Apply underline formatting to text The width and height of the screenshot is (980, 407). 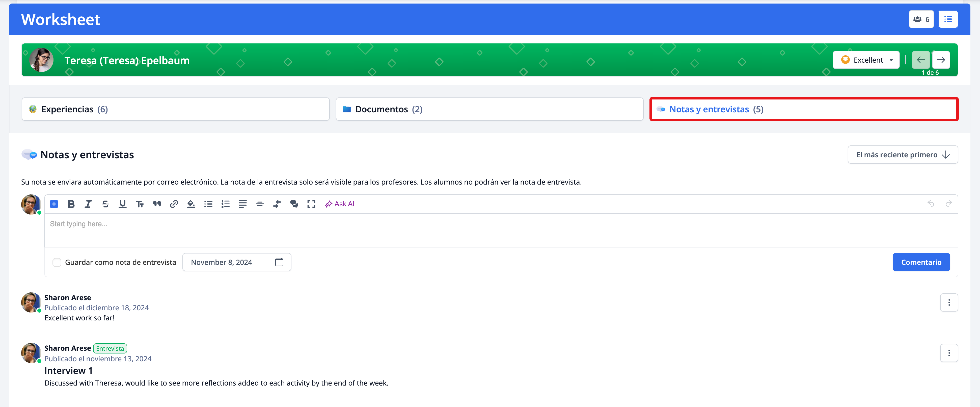(x=122, y=204)
